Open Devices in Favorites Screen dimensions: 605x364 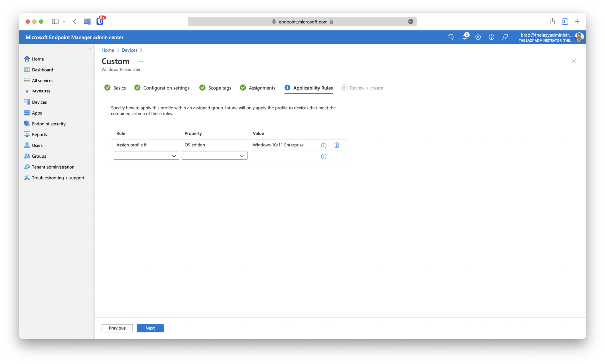35,102
